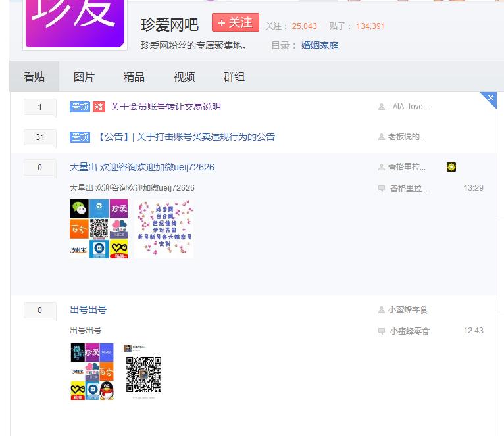
Task: Go to the 视频 tab
Action: tap(184, 77)
